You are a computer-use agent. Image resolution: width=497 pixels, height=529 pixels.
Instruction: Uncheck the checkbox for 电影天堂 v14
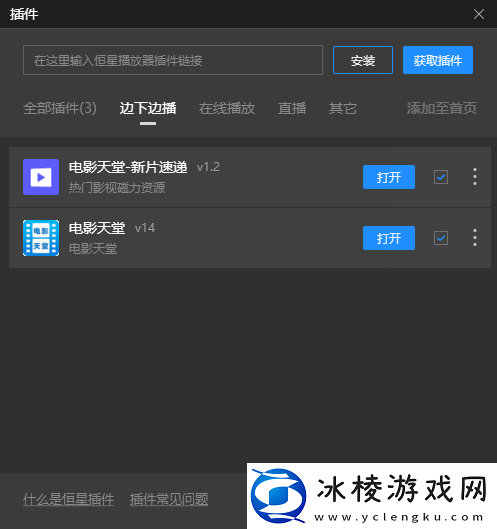click(441, 238)
